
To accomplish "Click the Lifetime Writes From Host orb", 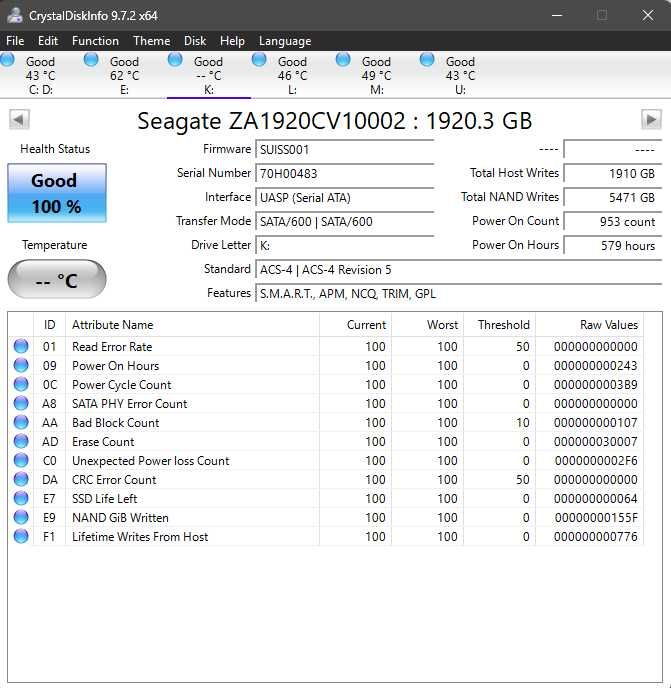I will [21, 537].
